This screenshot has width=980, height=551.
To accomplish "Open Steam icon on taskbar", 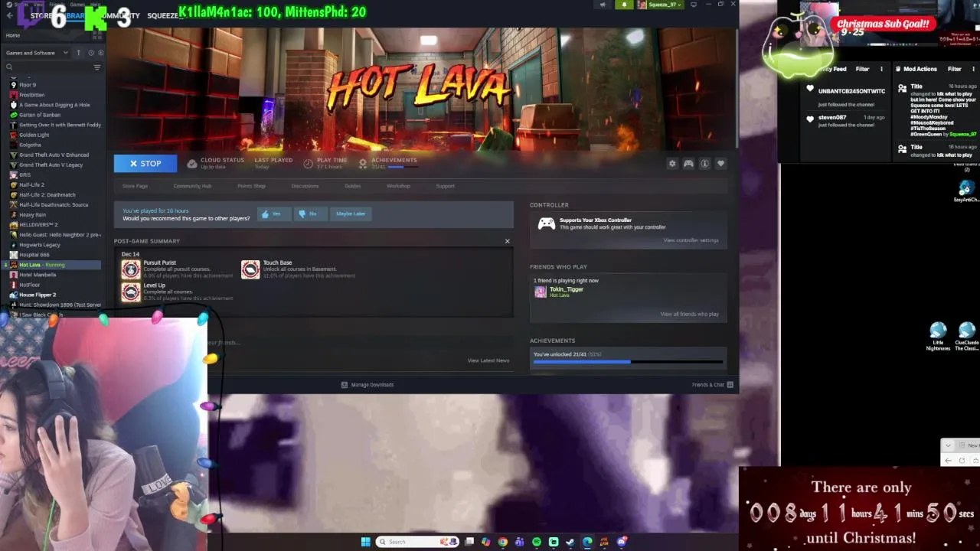I will (570, 542).
